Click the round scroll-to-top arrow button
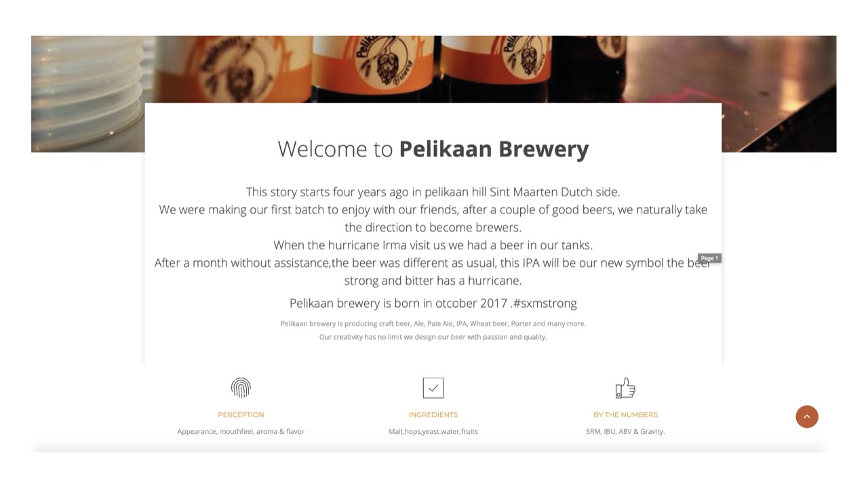This screenshot has width=868, height=488. 807,417
